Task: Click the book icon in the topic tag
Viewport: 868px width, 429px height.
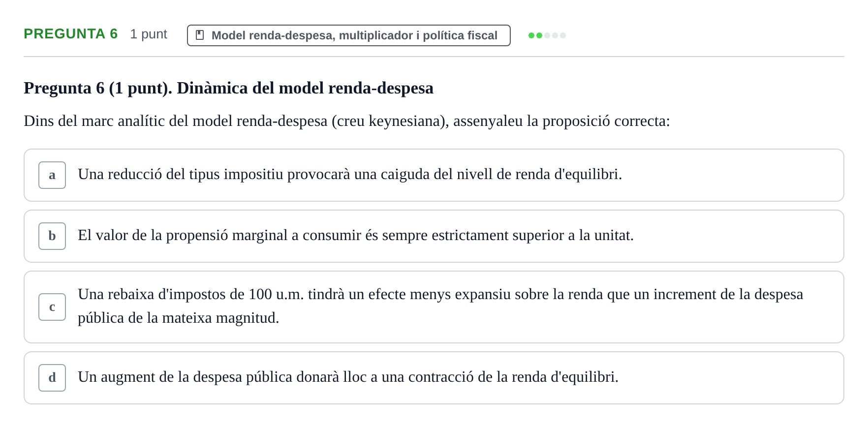Action: [x=200, y=35]
